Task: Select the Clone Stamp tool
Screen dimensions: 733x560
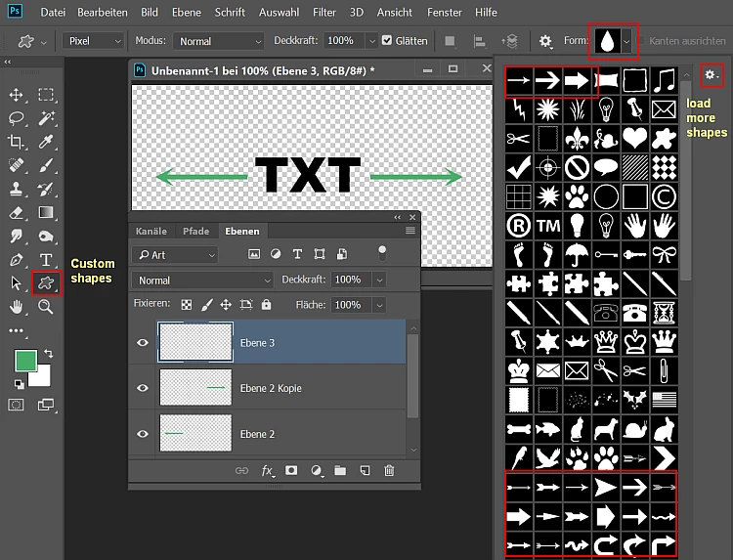Action: point(16,189)
